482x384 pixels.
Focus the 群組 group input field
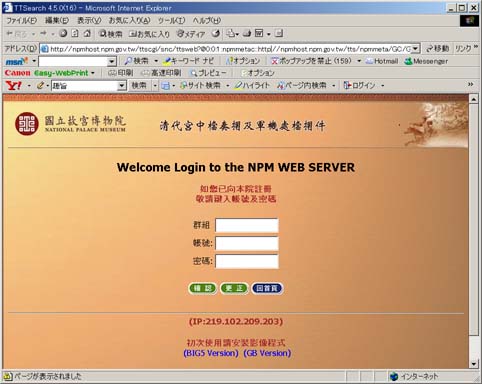click(247, 225)
